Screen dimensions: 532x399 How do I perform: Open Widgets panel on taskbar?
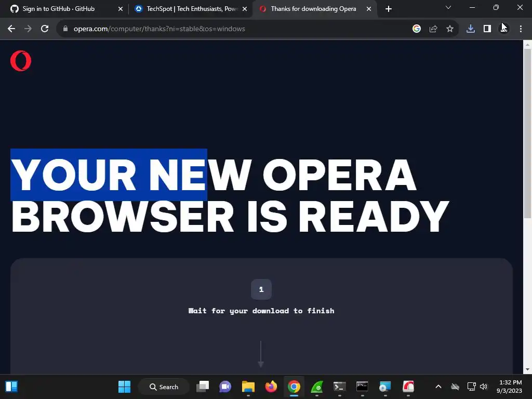coord(11,387)
